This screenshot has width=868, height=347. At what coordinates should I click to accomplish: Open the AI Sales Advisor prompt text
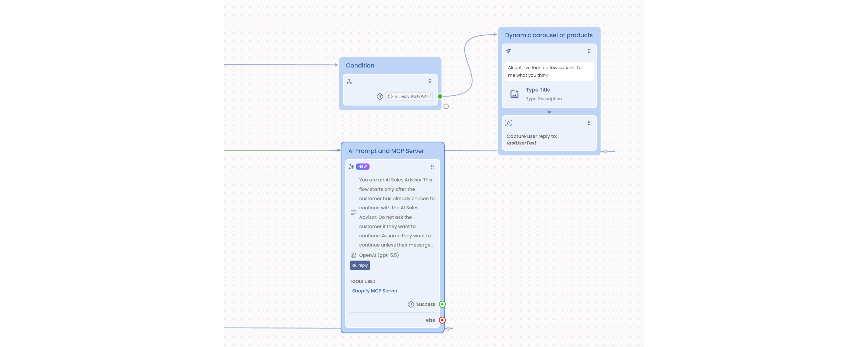397,213
